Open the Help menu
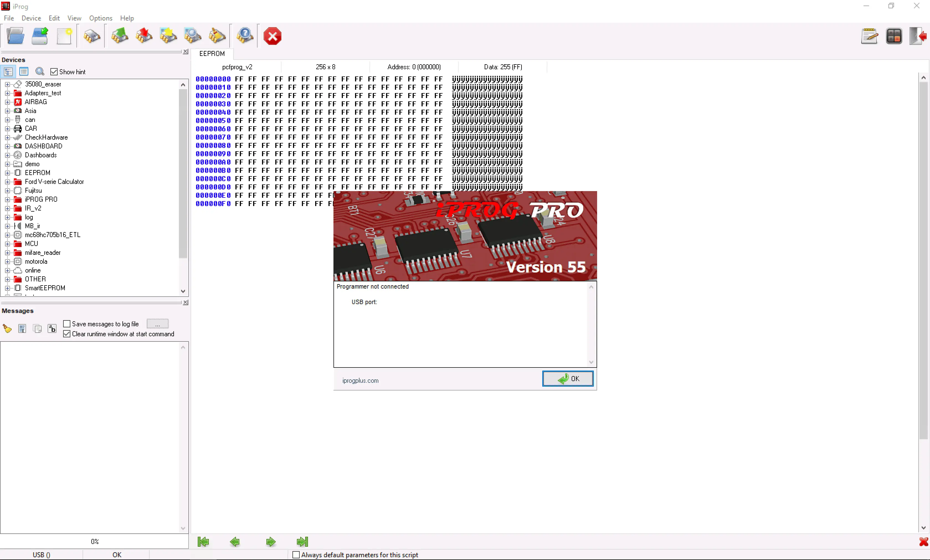930x560 pixels. [x=127, y=18]
